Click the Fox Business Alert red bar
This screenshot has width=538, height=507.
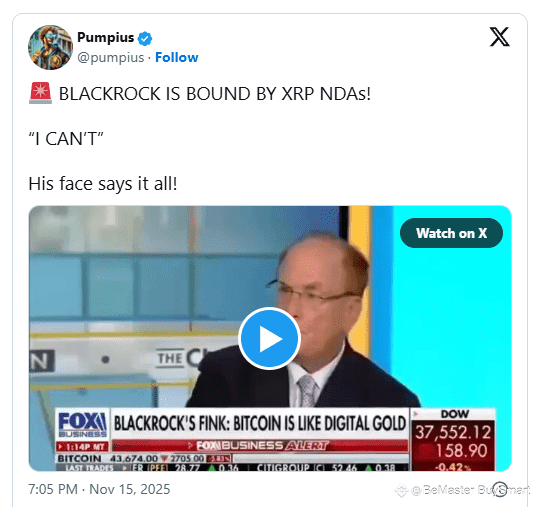[260, 446]
